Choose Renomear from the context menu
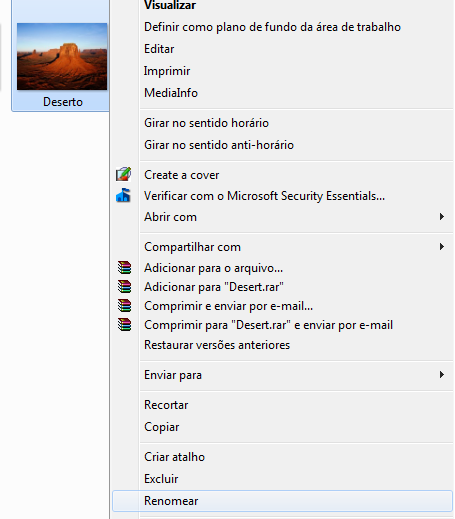The width and height of the screenshot is (455, 519). [x=282, y=501]
